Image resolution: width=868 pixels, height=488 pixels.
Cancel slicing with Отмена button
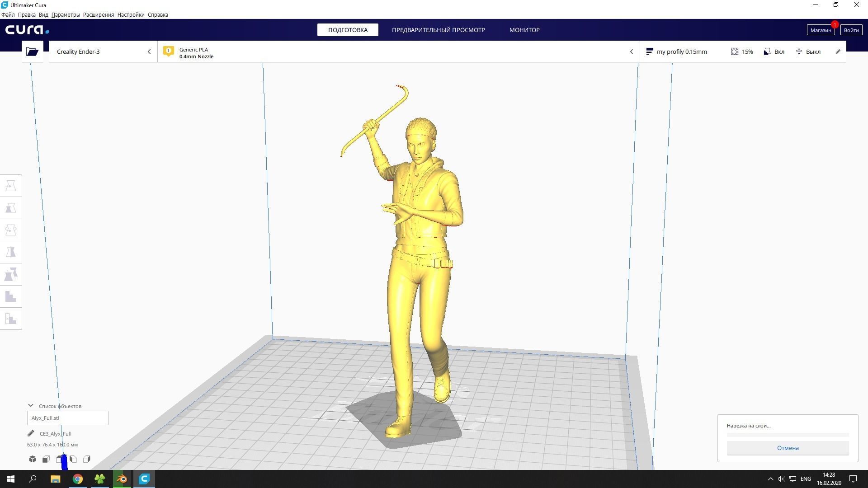[x=788, y=448]
